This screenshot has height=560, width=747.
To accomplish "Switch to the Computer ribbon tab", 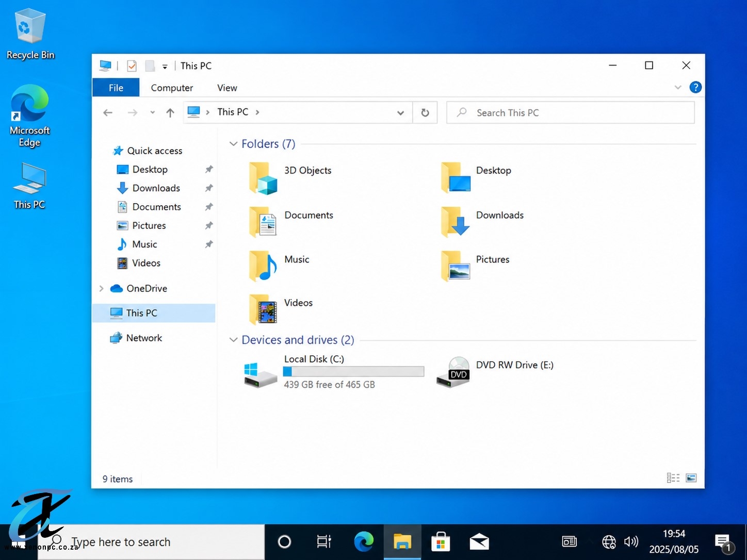I will (172, 88).
